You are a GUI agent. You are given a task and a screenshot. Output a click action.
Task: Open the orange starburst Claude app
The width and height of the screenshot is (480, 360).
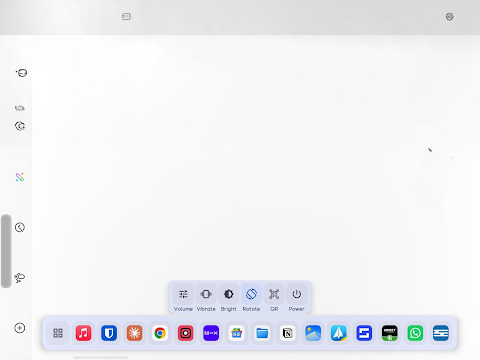[135, 333]
